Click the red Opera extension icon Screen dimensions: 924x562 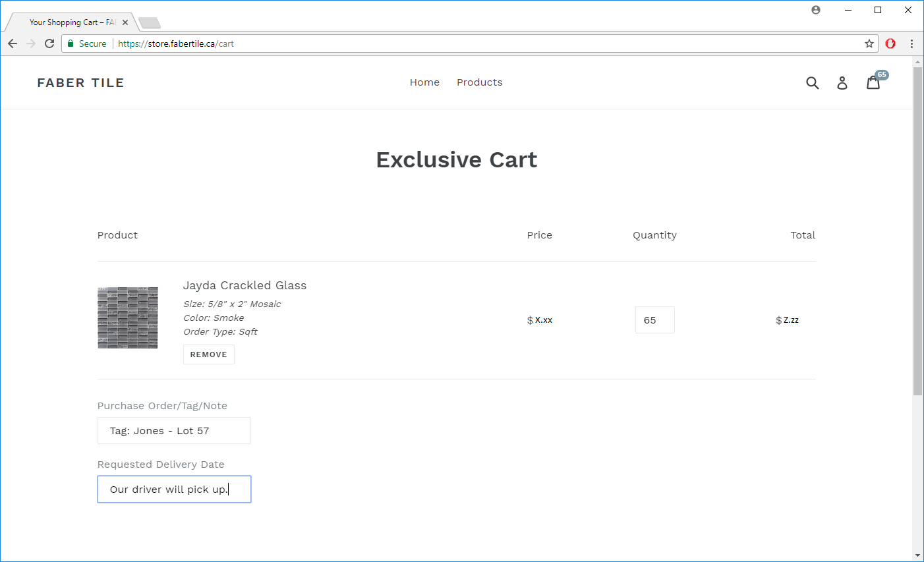(890, 43)
